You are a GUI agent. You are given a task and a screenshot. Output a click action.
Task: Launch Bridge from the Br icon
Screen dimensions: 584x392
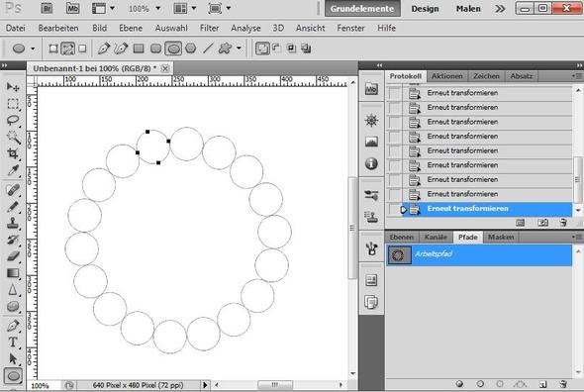click(47, 8)
